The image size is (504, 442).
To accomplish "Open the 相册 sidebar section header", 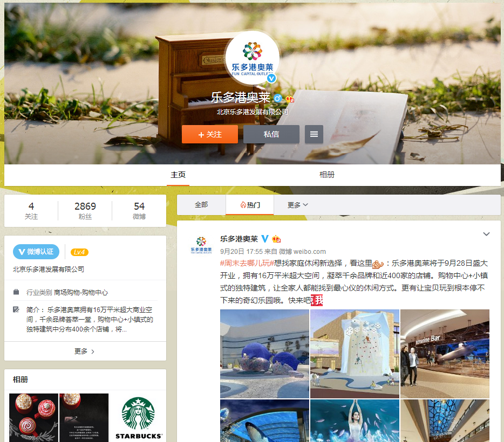I will pyautogui.click(x=21, y=379).
